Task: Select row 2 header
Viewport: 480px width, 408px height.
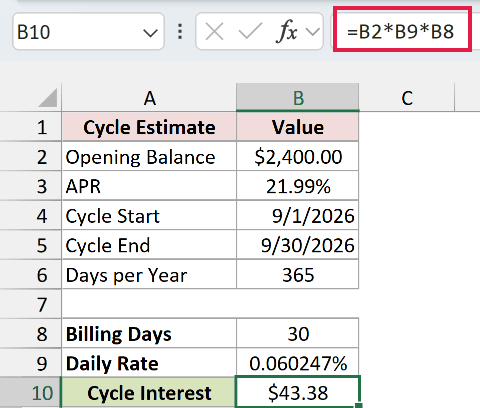Action: [x=31, y=157]
